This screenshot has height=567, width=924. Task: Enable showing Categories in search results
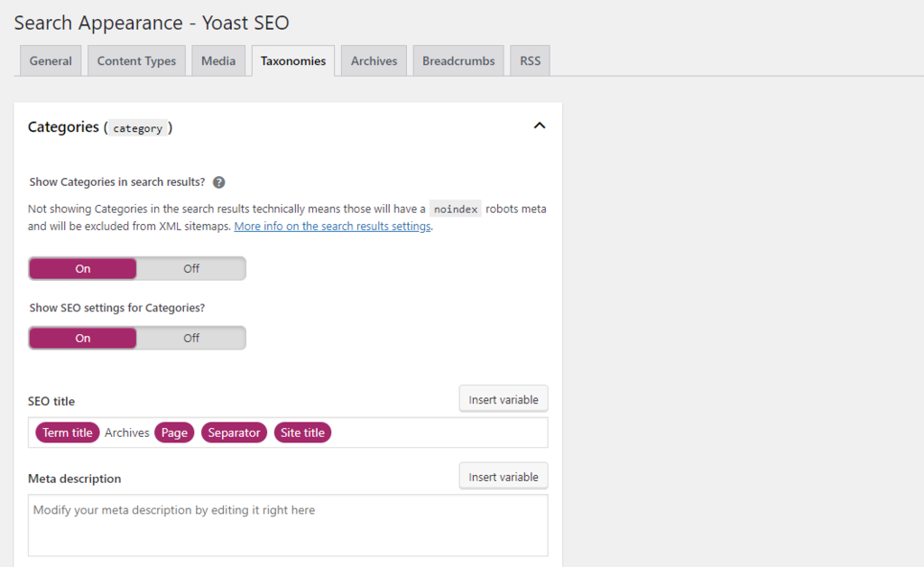point(82,268)
